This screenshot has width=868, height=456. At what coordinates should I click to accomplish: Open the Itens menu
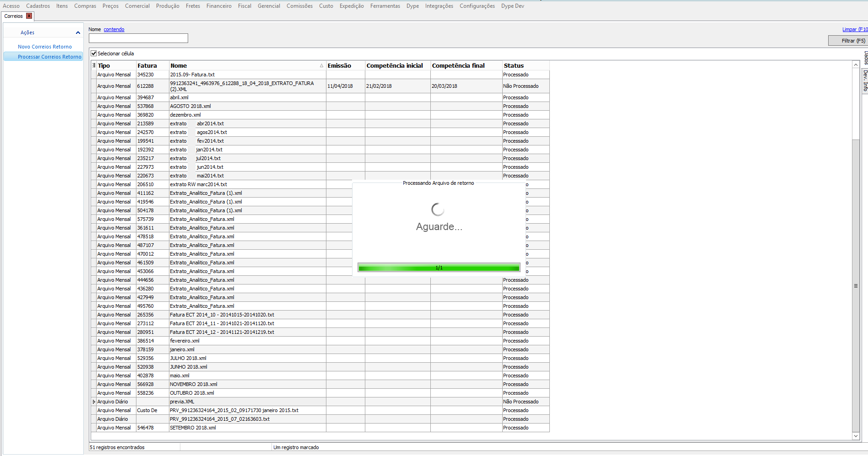tap(62, 6)
